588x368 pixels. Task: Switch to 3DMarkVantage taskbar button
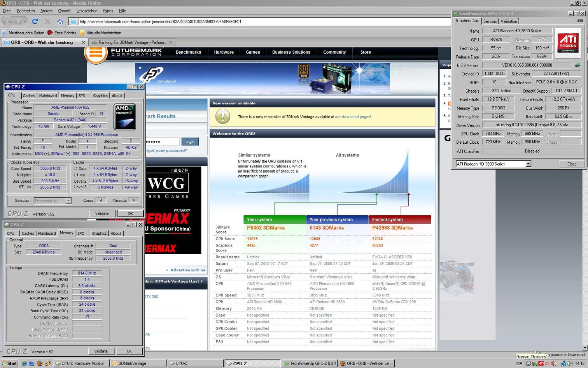(x=138, y=363)
